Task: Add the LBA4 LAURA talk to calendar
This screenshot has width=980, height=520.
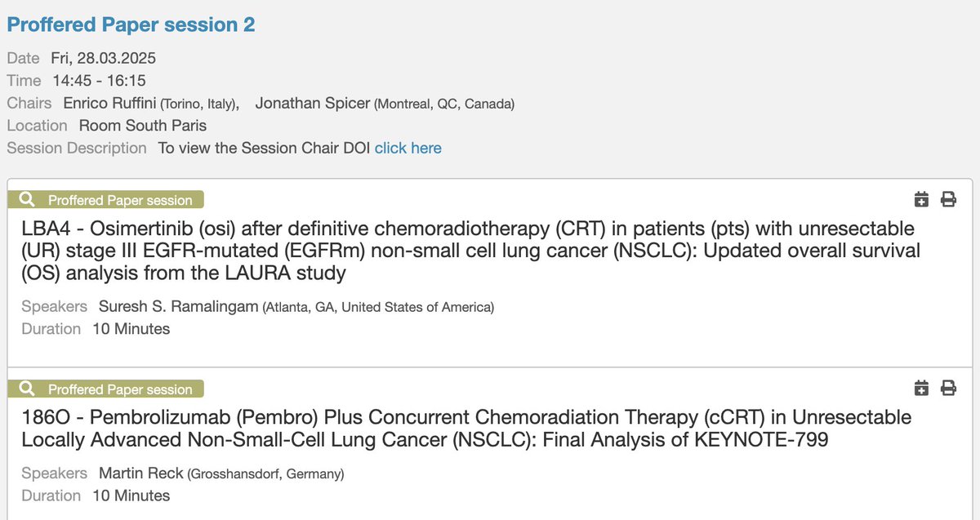Action: click(921, 199)
